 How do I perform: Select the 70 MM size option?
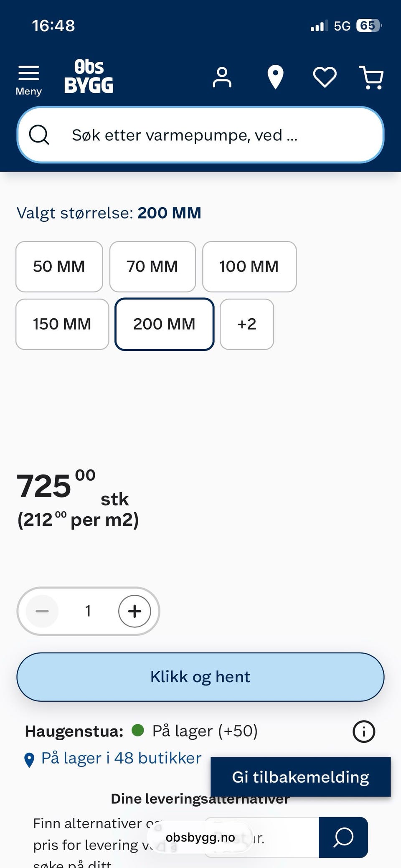pos(152,266)
